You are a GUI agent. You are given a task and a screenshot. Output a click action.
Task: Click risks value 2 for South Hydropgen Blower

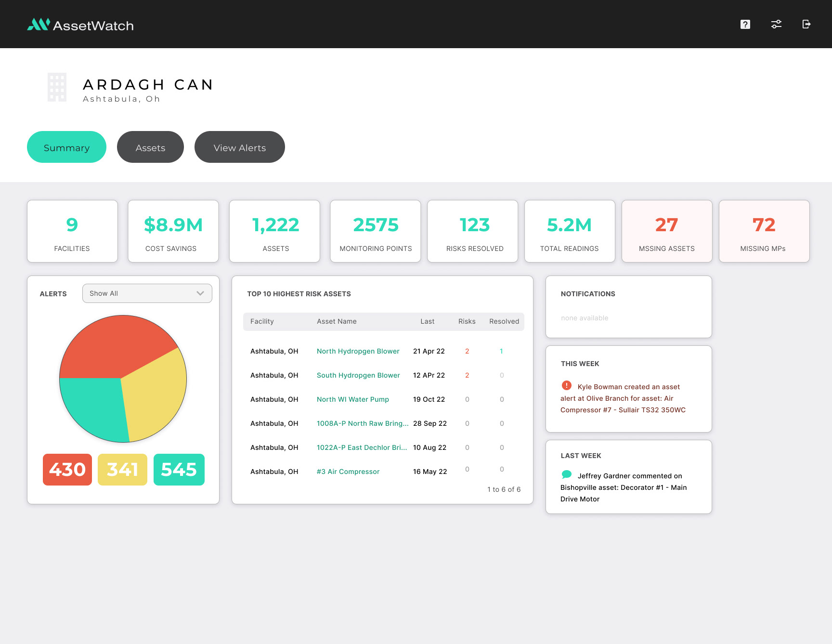467,375
